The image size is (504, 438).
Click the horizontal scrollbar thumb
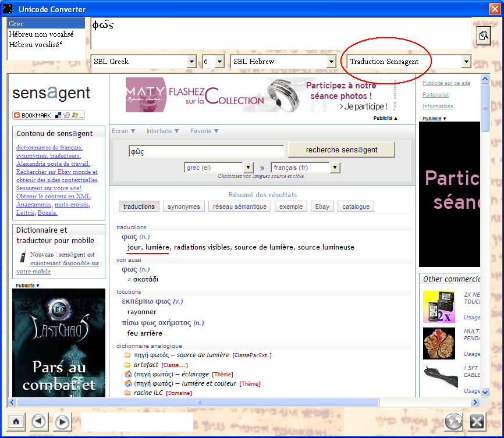coord(198,402)
